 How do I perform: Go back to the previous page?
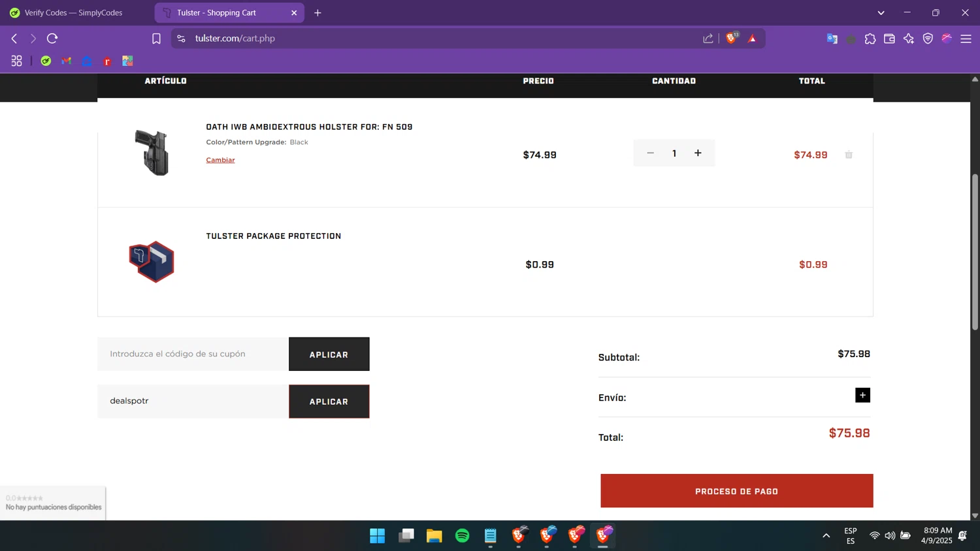14,39
